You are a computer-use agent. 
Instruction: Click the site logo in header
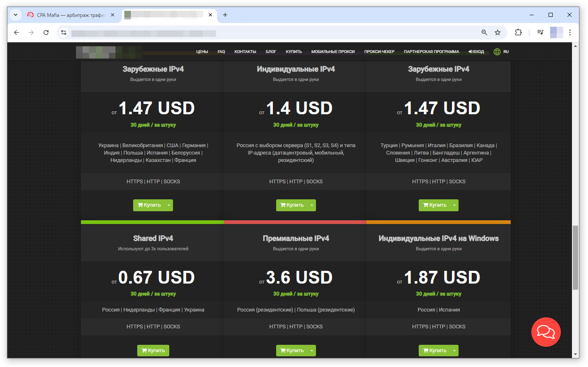pyautogui.click(x=109, y=52)
